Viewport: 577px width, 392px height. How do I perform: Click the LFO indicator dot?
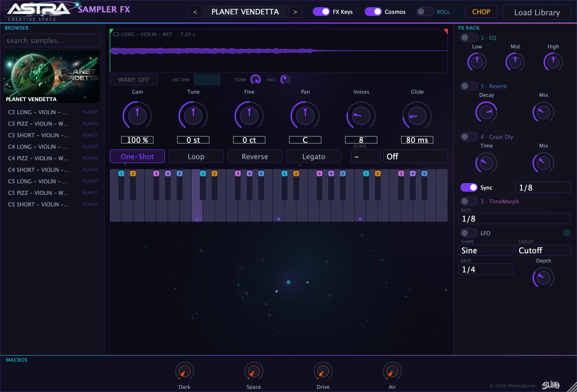pyautogui.click(x=567, y=233)
